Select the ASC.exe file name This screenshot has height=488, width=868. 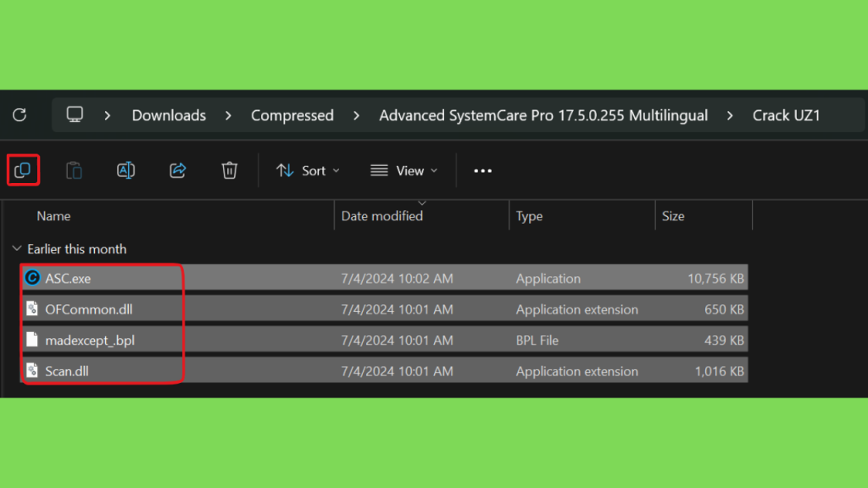click(x=68, y=278)
